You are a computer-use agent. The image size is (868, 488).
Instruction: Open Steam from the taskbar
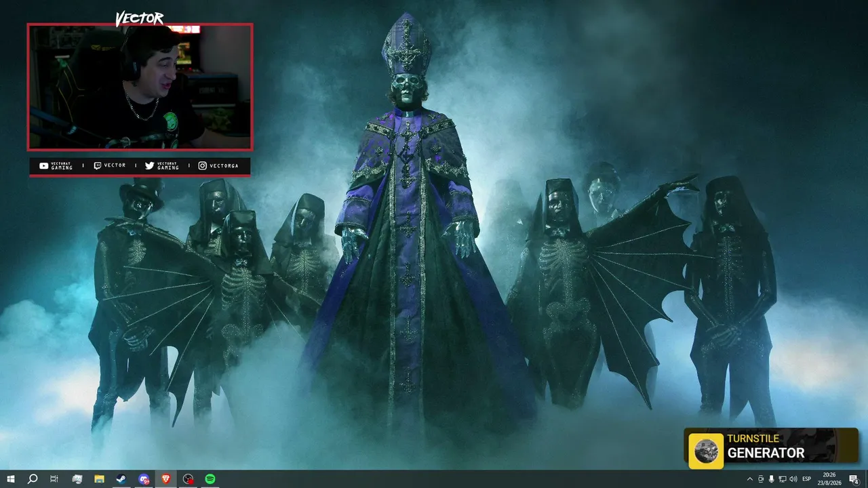point(121,479)
